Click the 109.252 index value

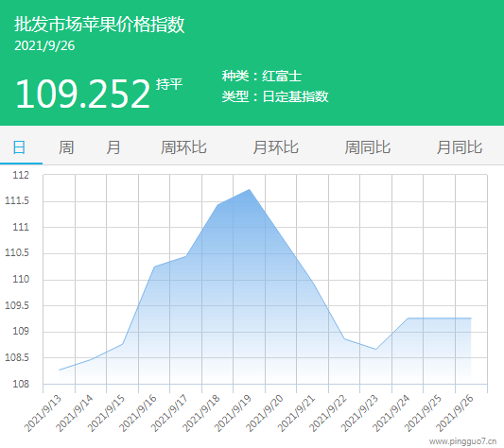coord(83,94)
